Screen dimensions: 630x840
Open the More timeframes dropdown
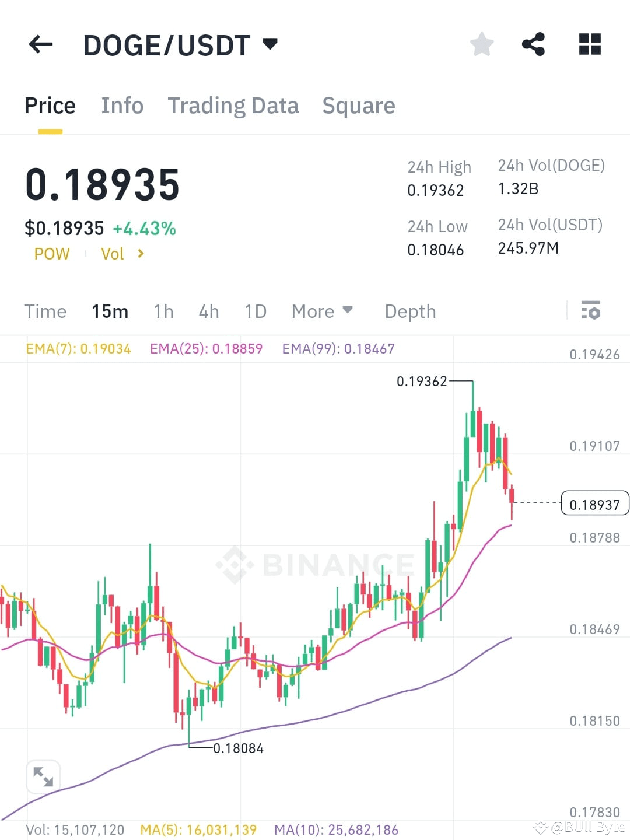[x=321, y=311]
